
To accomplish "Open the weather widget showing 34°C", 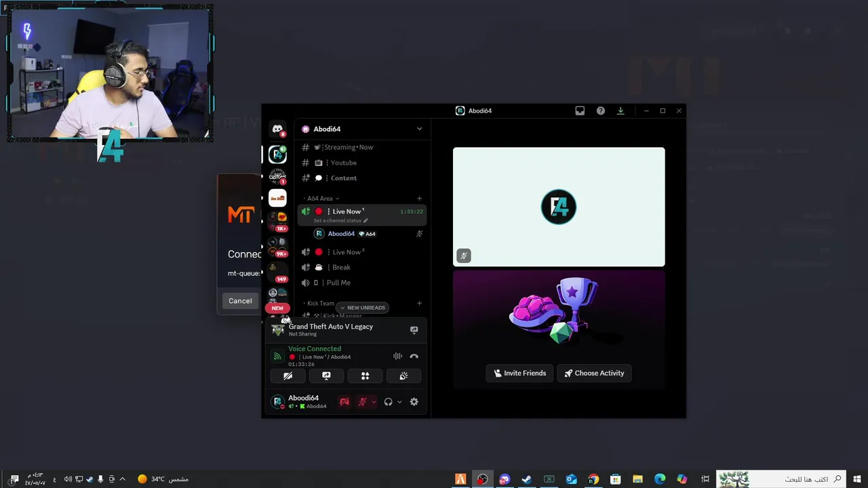I will (163, 479).
